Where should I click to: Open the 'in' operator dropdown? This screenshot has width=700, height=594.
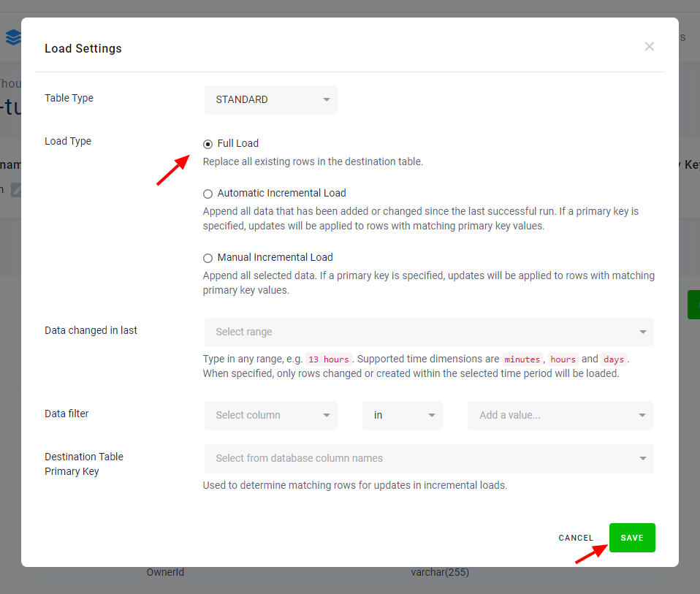click(x=402, y=415)
